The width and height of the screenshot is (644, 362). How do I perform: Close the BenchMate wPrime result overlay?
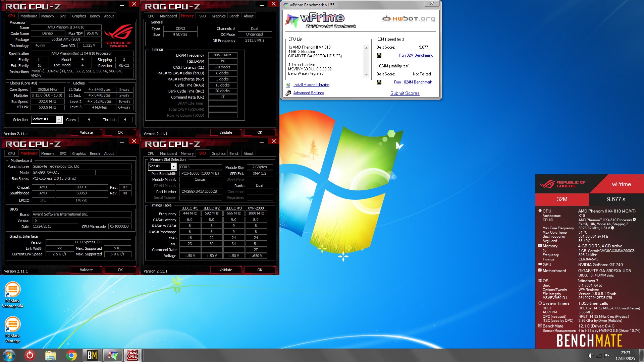coord(640,178)
